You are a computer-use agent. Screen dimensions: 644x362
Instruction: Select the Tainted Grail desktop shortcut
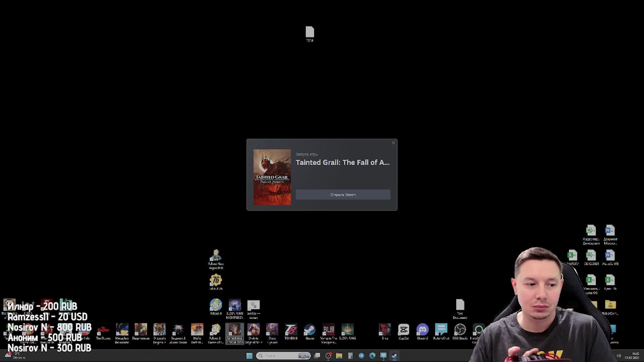coord(234,330)
